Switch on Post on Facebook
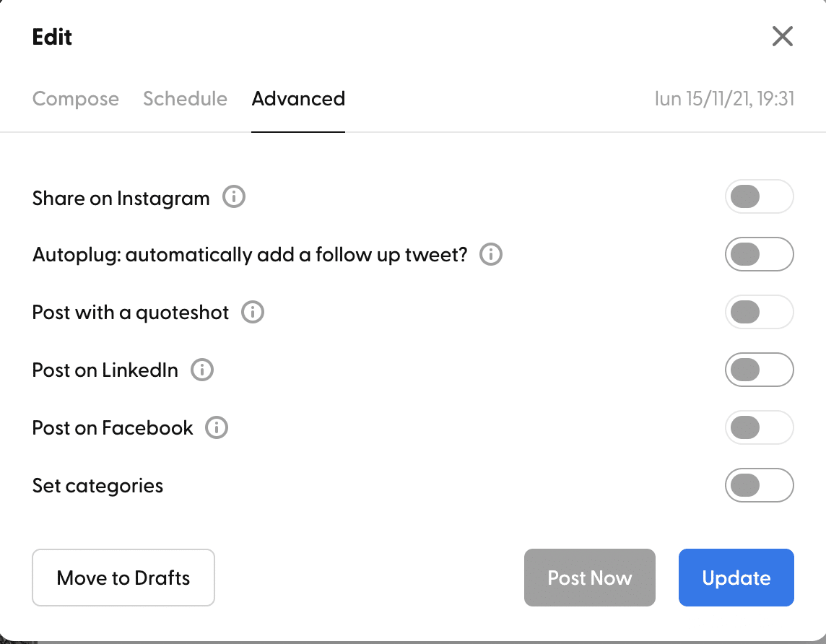Image resolution: width=826 pixels, height=644 pixels. click(x=759, y=427)
